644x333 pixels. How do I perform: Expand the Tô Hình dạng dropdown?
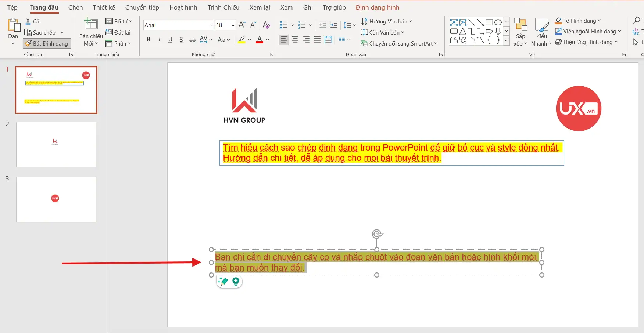tap(599, 21)
